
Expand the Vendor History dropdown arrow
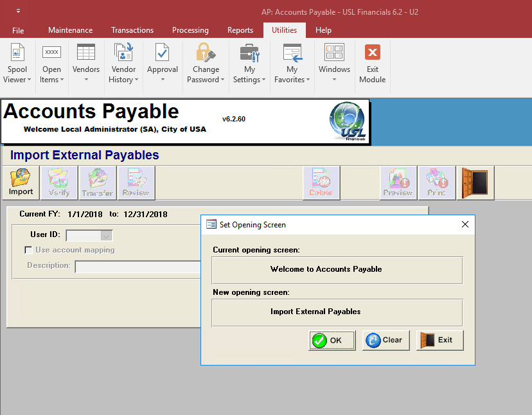pos(136,80)
